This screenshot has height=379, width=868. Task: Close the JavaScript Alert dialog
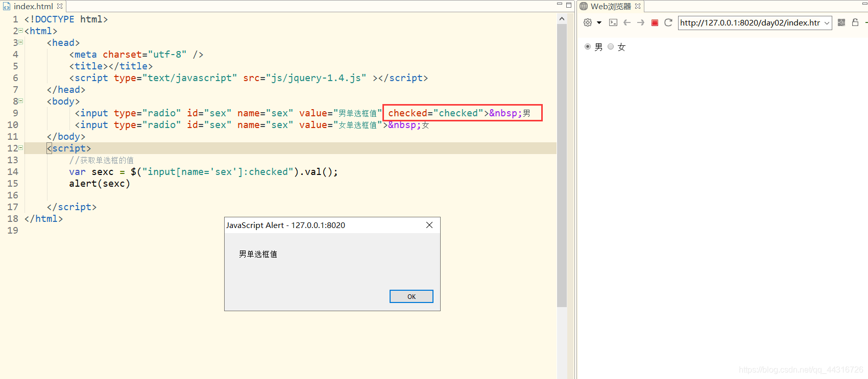429,225
